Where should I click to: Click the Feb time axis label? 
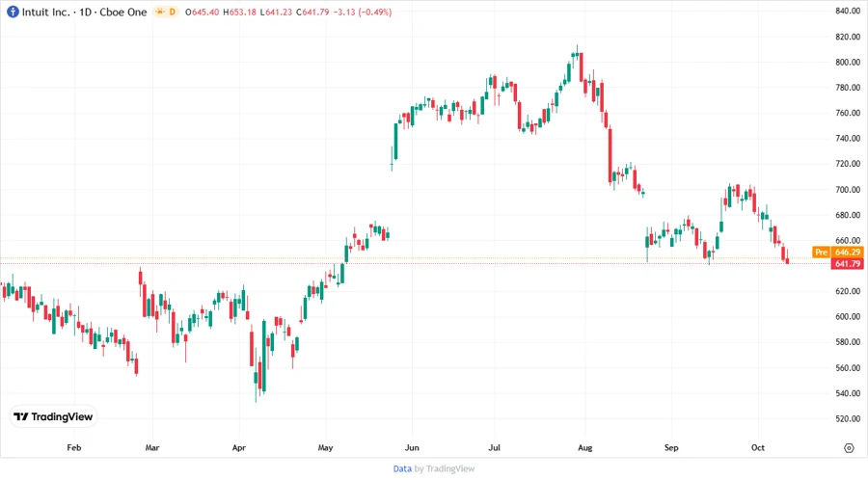coord(73,447)
